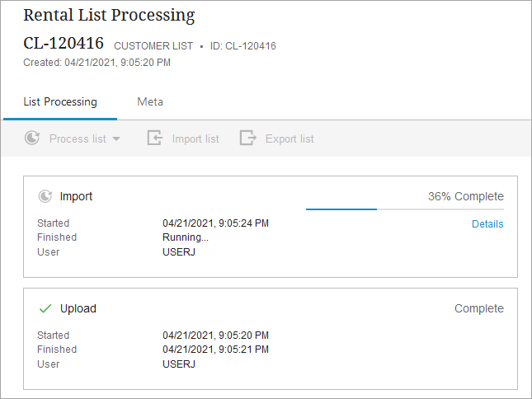Click the Import step's Started timestamp
This screenshot has width=532, height=399.
[215, 223]
